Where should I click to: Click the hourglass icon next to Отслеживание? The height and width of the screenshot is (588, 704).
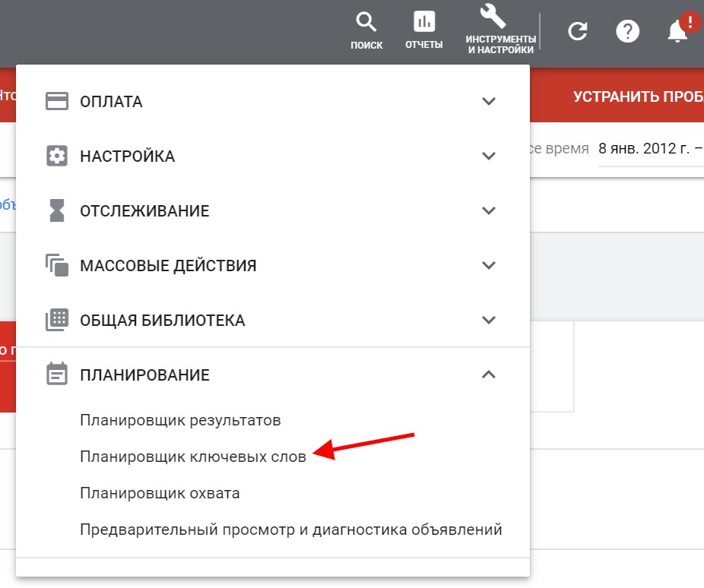coord(57,210)
